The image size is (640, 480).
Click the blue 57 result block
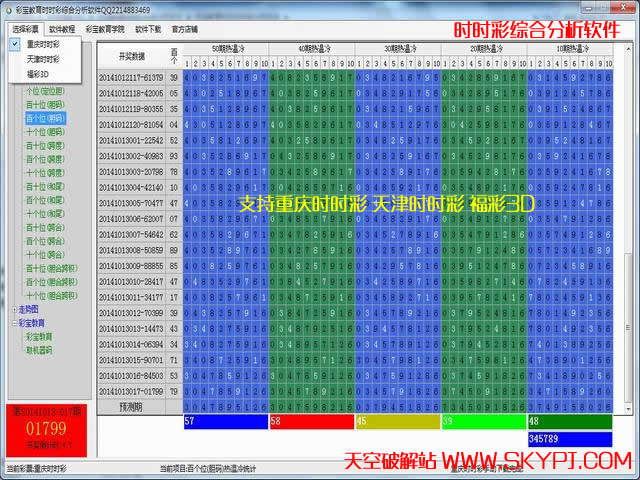(x=225, y=423)
